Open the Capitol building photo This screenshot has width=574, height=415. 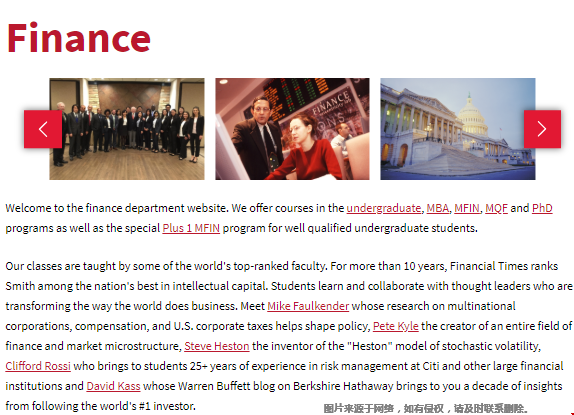pyautogui.click(x=458, y=129)
